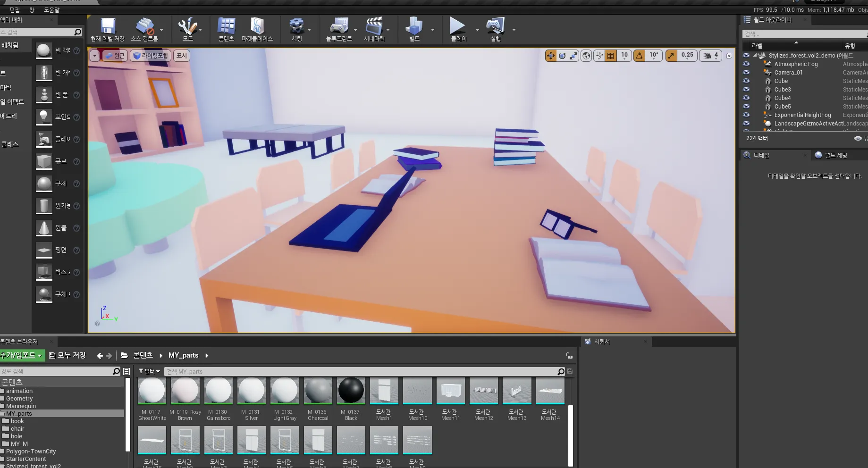
Task: Open the Filters dropdown in content browser
Action: [x=149, y=371]
